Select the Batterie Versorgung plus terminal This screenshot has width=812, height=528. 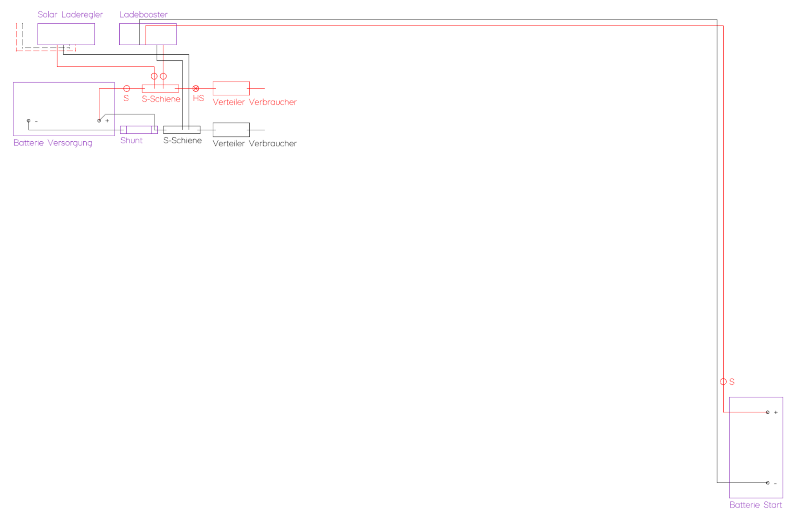[99, 121]
